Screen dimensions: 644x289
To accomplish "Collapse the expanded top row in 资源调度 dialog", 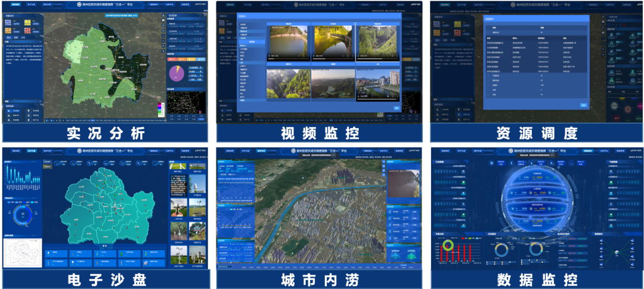I will (x=487, y=32).
